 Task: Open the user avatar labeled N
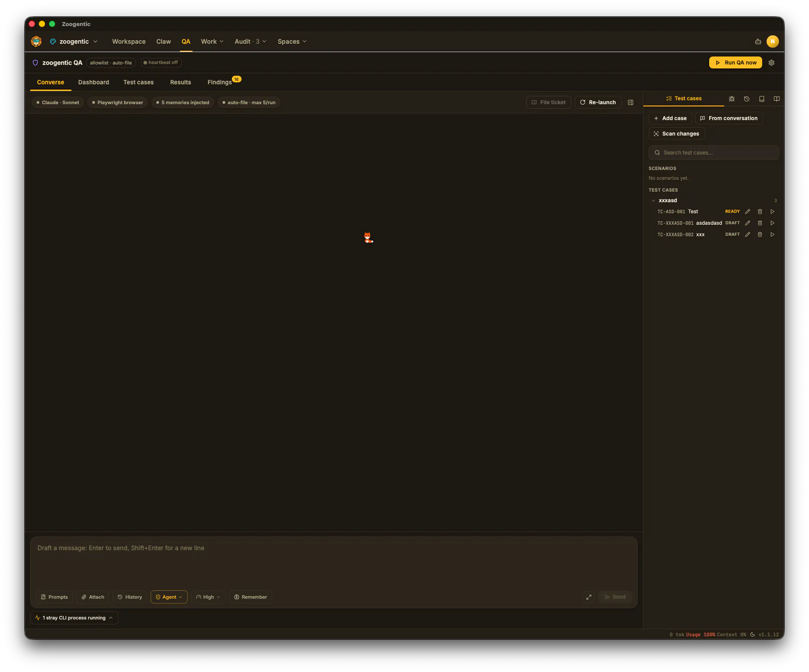pos(772,42)
